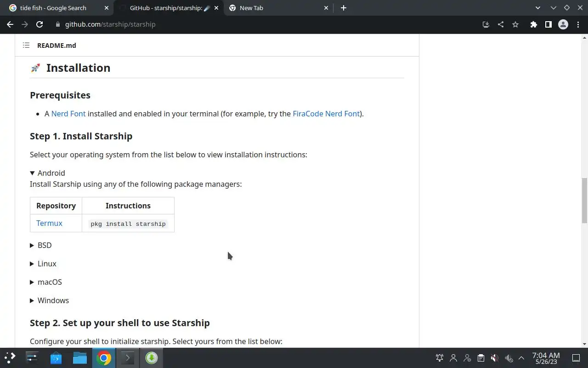Click the Installation heading
This screenshot has height=368, width=588.
point(78,68)
